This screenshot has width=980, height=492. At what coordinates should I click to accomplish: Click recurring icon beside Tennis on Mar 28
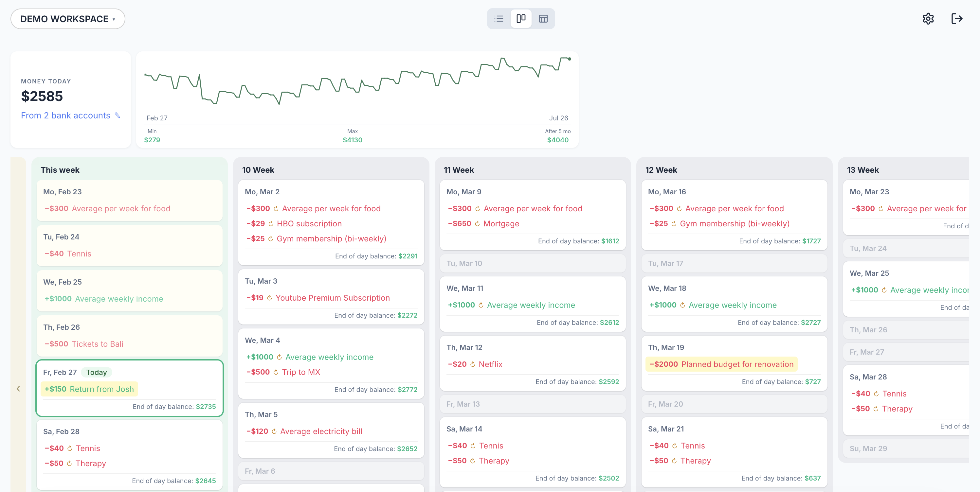click(x=876, y=394)
